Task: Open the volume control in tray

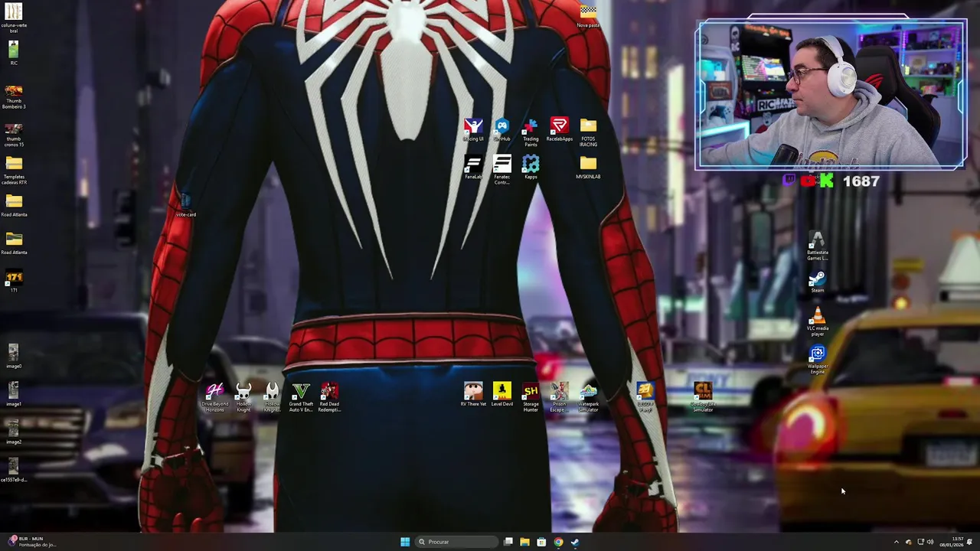Action: 930,542
